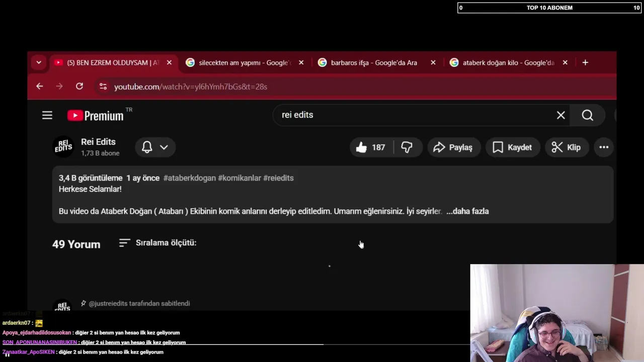
Task: Open the Sıralama ölçütü sort menu
Action: [x=157, y=243]
